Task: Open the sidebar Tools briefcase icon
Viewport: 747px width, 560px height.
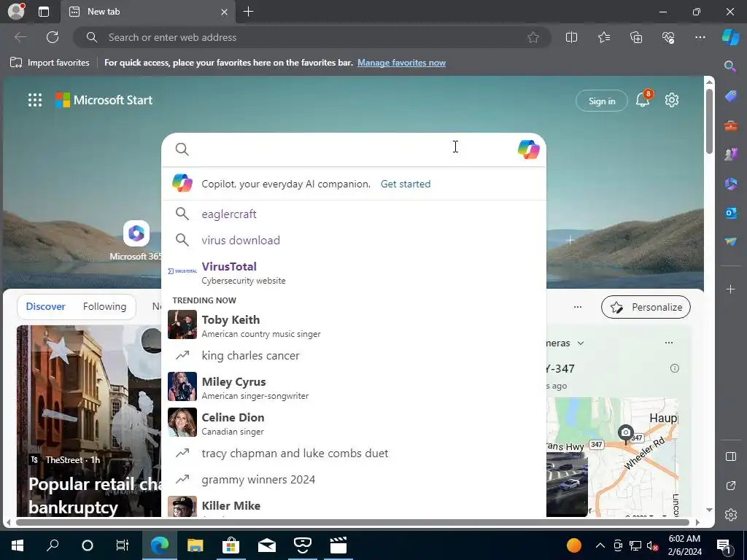Action: [730, 125]
